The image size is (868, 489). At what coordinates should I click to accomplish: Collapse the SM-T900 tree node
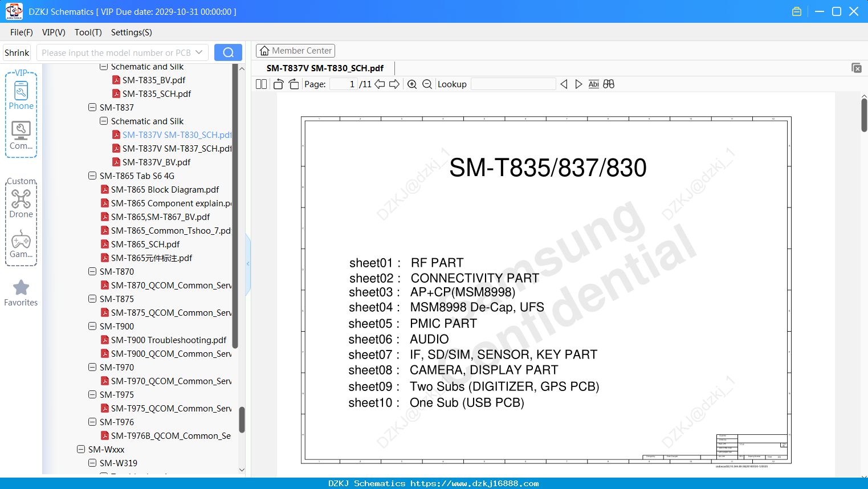pos(92,326)
